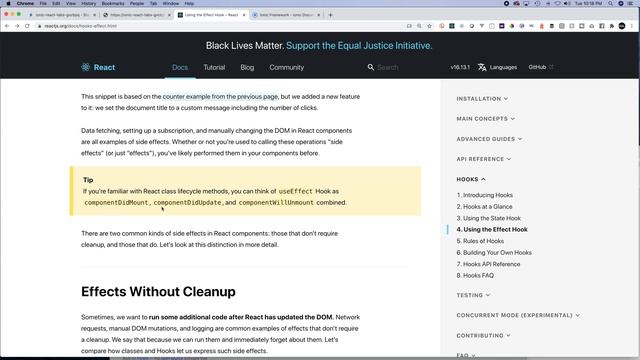
Task: Open Notification Center from the menu bar
Action: [x=631, y=3]
